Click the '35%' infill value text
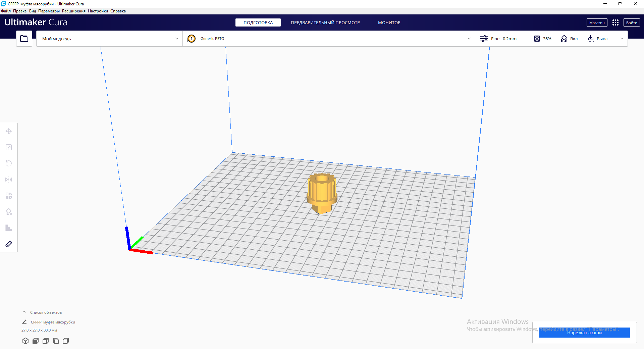This screenshot has width=644, height=349. (547, 39)
